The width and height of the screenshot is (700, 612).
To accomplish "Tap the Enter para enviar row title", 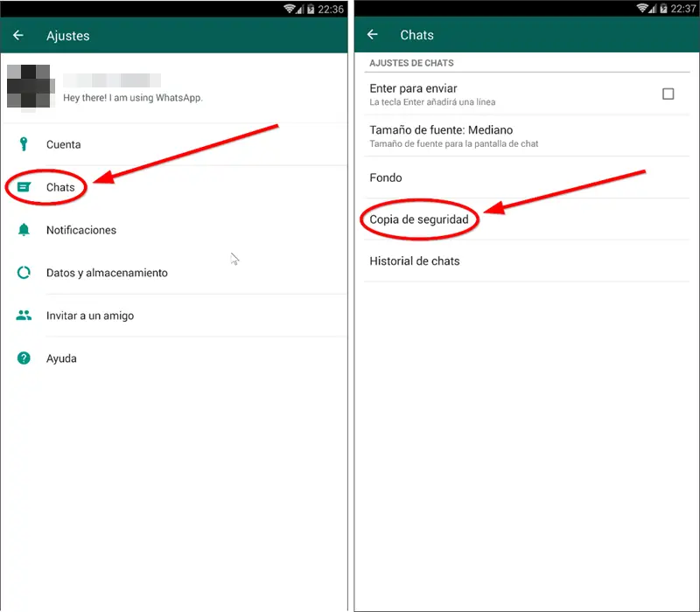I will pos(413,88).
